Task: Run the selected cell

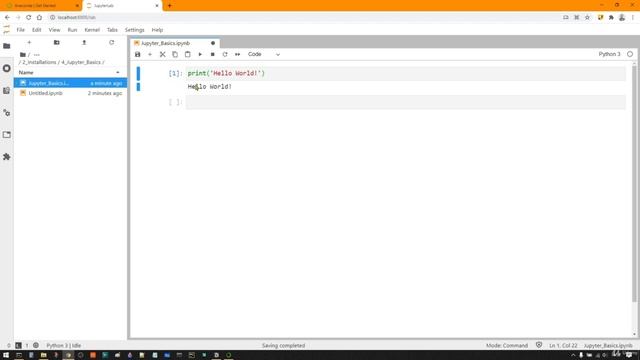Action: pos(200,54)
